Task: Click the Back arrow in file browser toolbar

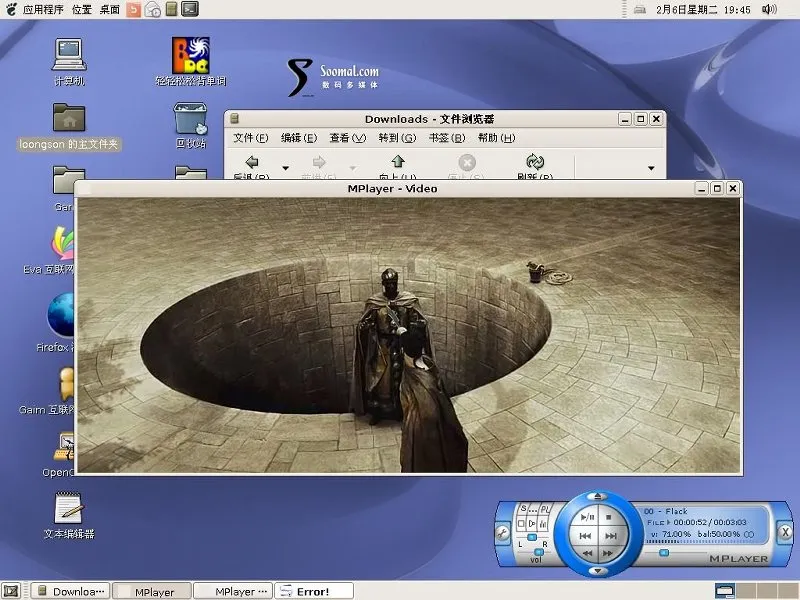Action: (252, 163)
